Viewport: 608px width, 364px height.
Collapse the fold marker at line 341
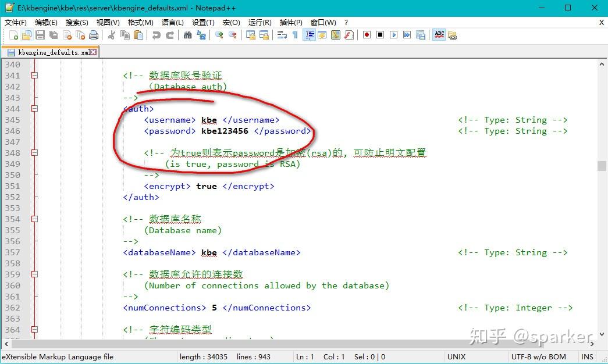click(33, 74)
